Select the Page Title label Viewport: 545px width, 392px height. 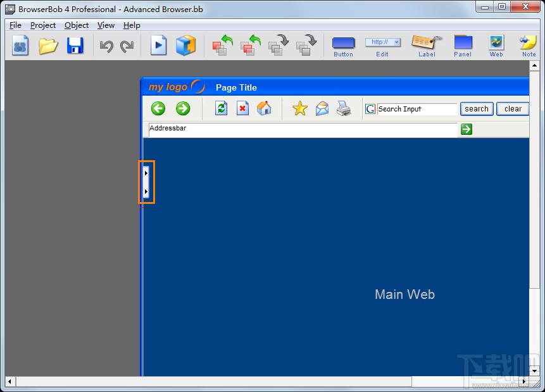coord(236,87)
